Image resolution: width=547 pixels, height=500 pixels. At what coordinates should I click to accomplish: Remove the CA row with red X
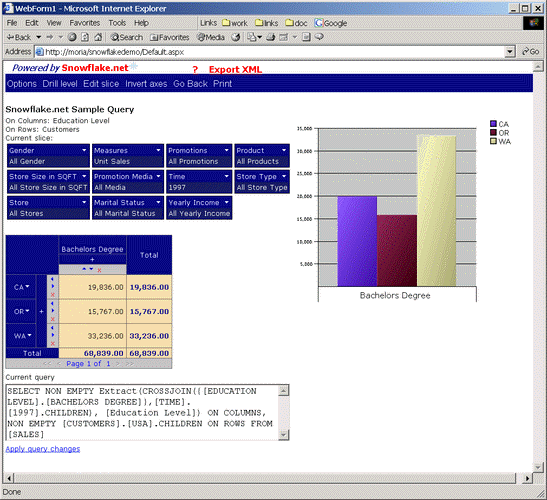53,295
